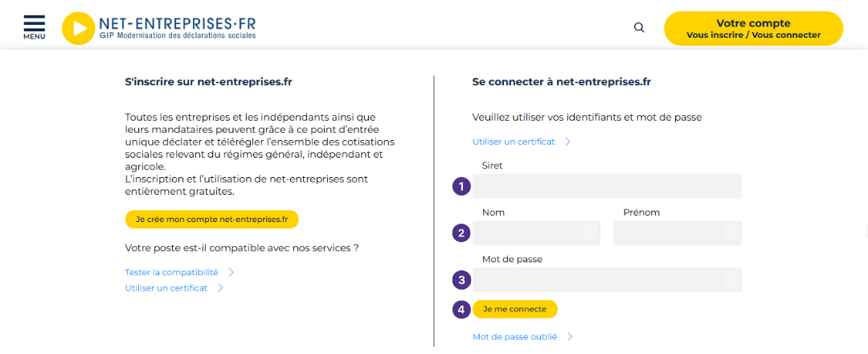Click chevron next to Mot de passe oublié

pyautogui.click(x=570, y=337)
